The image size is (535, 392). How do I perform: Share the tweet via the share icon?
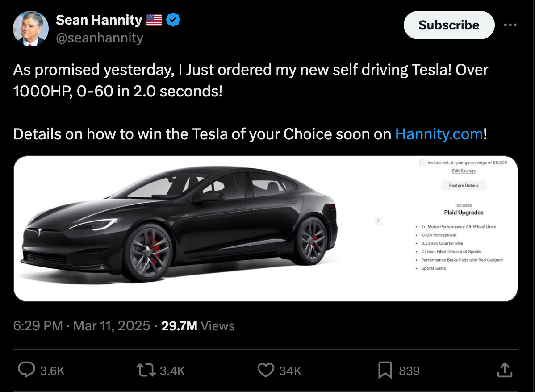pos(505,370)
